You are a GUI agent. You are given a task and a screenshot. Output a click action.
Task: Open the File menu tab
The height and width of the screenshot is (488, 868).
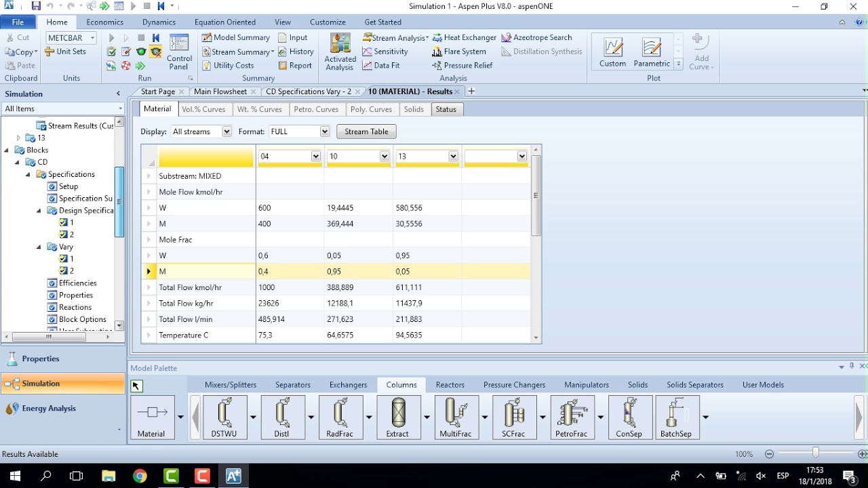pyautogui.click(x=18, y=22)
